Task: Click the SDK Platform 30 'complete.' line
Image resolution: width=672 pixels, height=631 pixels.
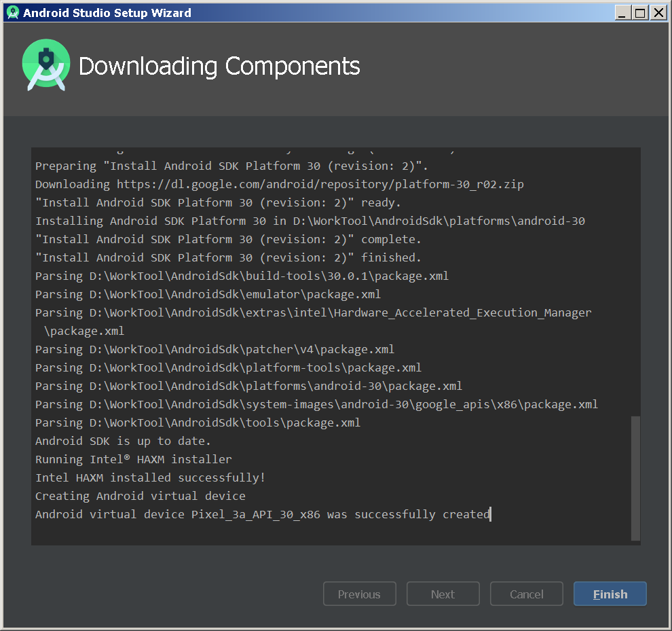Action: pyautogui.click(x=228, y=239)
